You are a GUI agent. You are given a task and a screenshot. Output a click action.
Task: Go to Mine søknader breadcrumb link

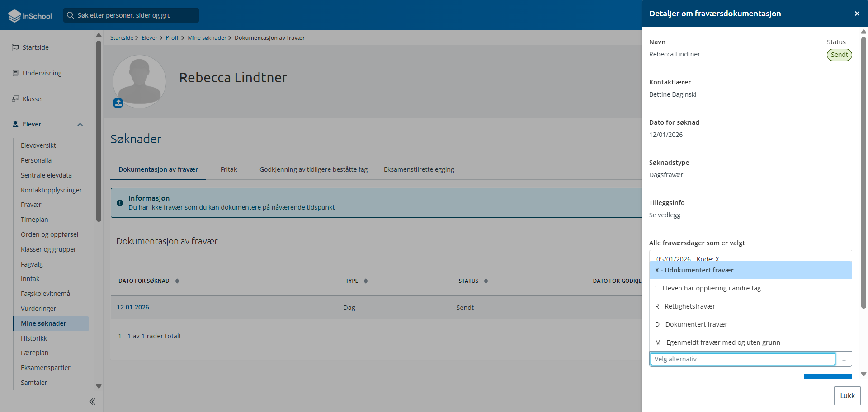[x=207, y=38]
